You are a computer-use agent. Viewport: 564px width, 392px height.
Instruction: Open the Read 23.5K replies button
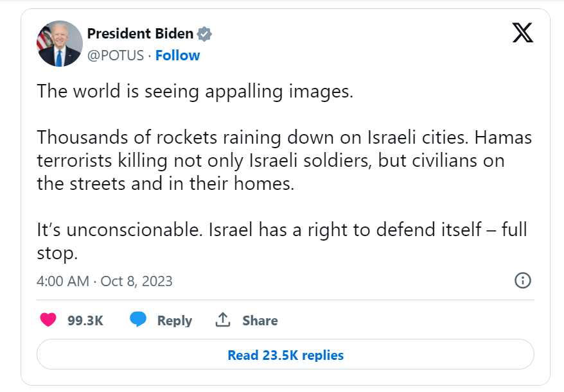[x=285, y=355]
